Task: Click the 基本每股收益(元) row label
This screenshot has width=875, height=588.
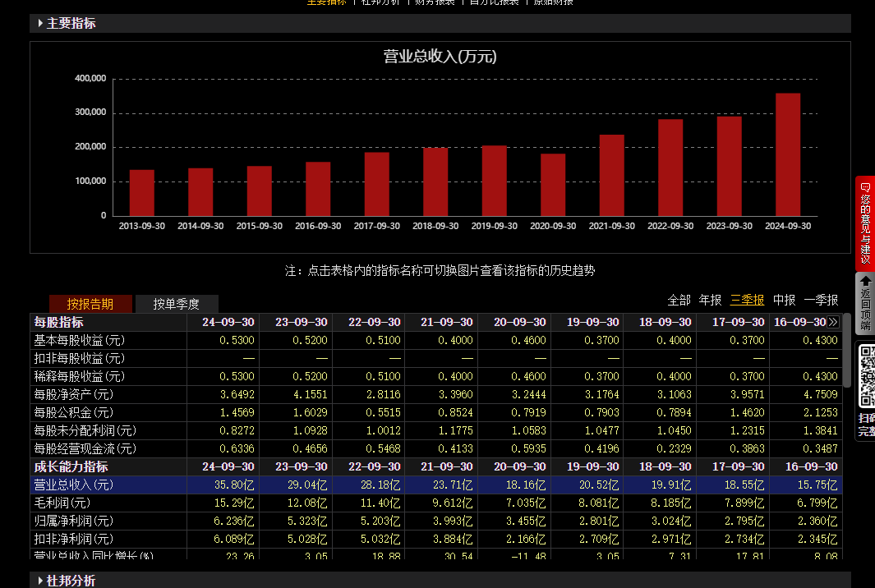Action: (79, 340)
